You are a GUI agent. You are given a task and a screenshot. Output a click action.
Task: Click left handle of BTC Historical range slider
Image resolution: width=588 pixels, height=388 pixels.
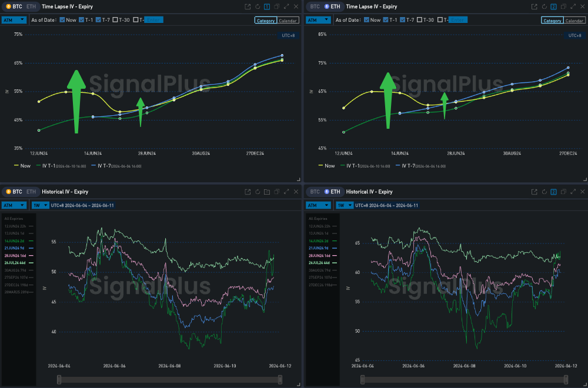point(59,380)
